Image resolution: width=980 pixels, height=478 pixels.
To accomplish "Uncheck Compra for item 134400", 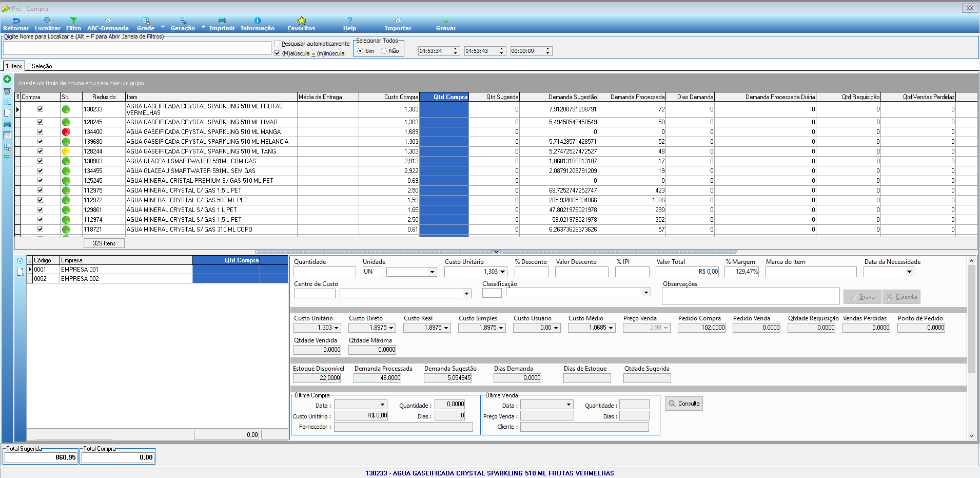I will 40,132.
